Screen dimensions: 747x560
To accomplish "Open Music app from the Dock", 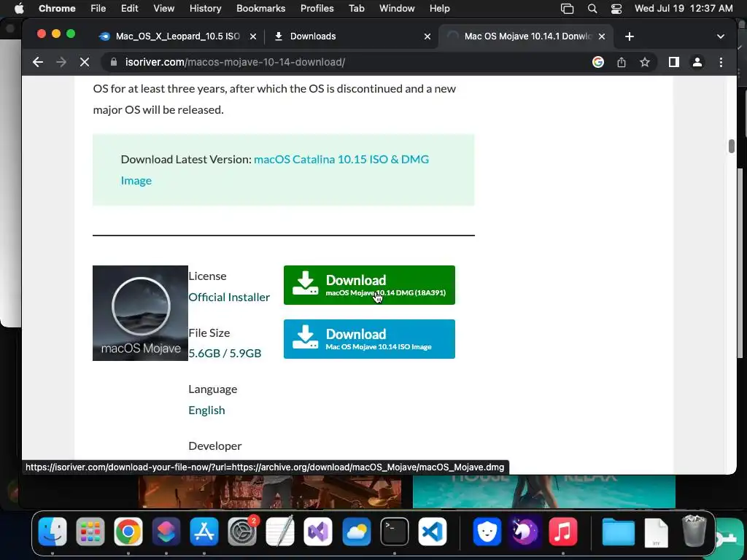I will (562, 532).
